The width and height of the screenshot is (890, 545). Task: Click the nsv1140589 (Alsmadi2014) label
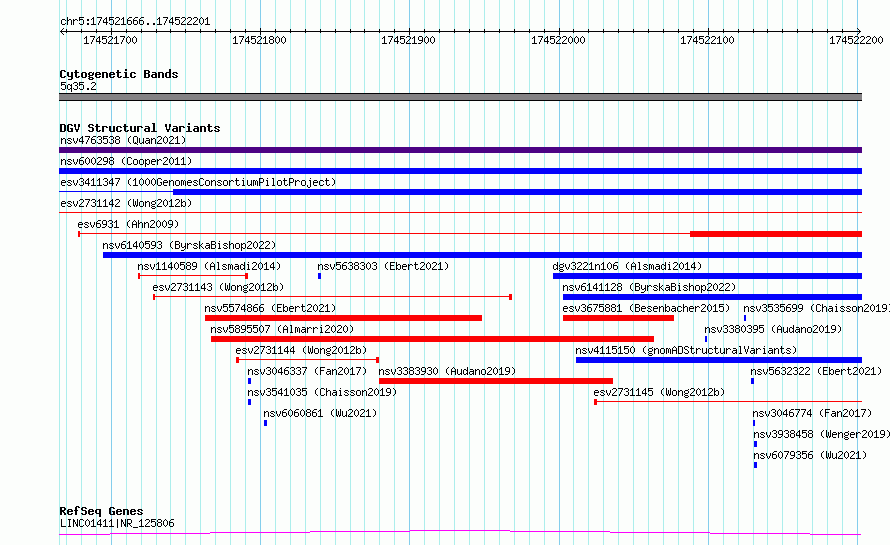[x=209, y=266]
